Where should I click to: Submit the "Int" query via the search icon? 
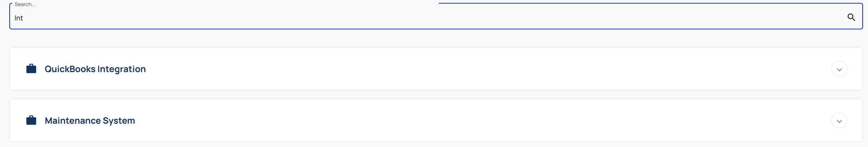point(851,17)
